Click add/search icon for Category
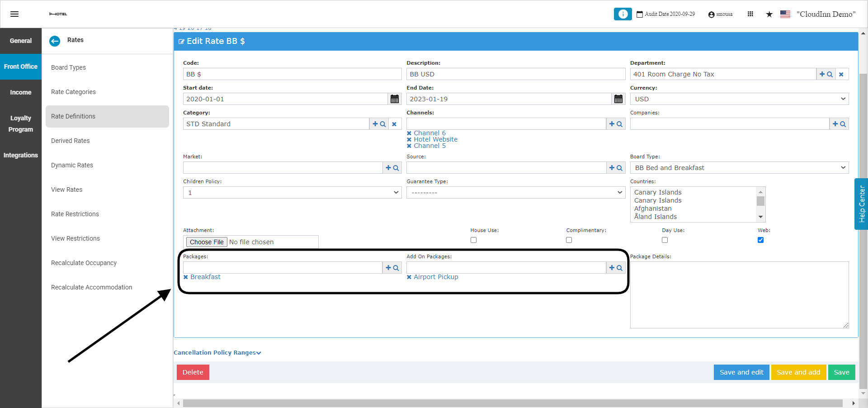The height and width of the screenshot is (408, 868). (379, 124)
